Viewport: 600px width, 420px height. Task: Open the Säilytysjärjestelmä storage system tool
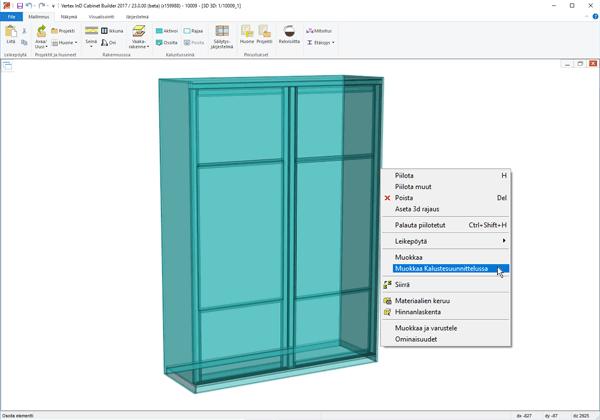222,37
